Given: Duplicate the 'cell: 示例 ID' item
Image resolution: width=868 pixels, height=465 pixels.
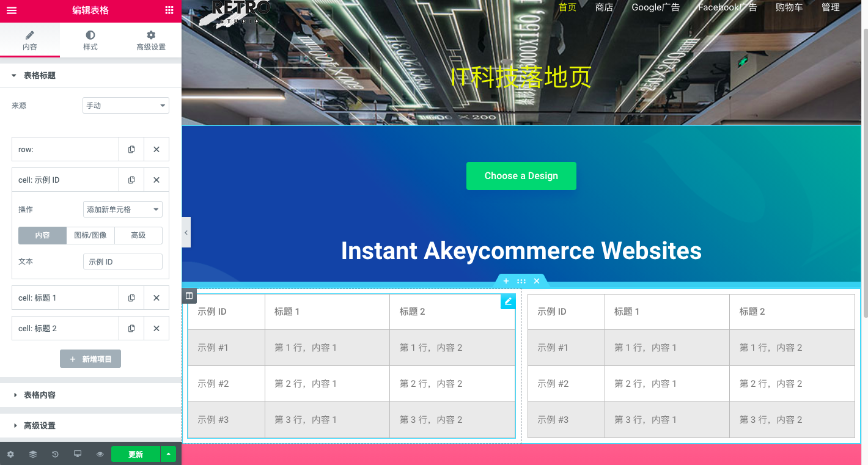Looking at the screenshot, I should (131, 180).
